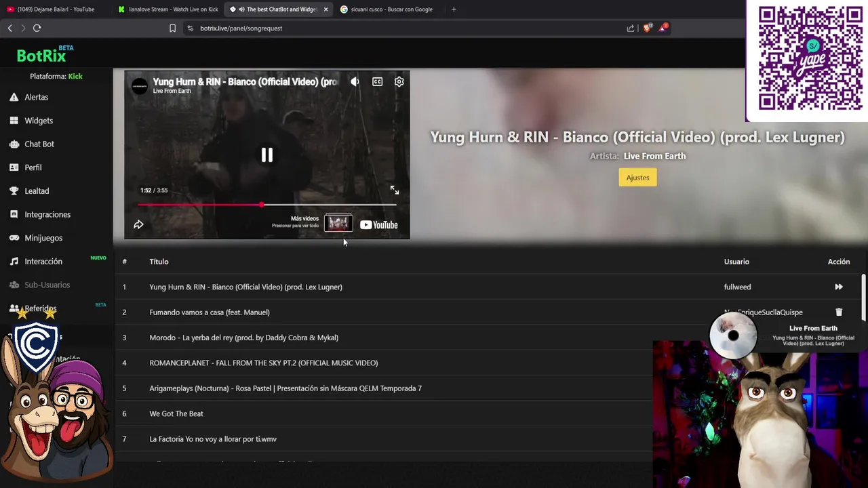Image resolution: width=868 pixels, height=488 pixels.
Task: Click the browser share icon
Action: coord(631,28)
